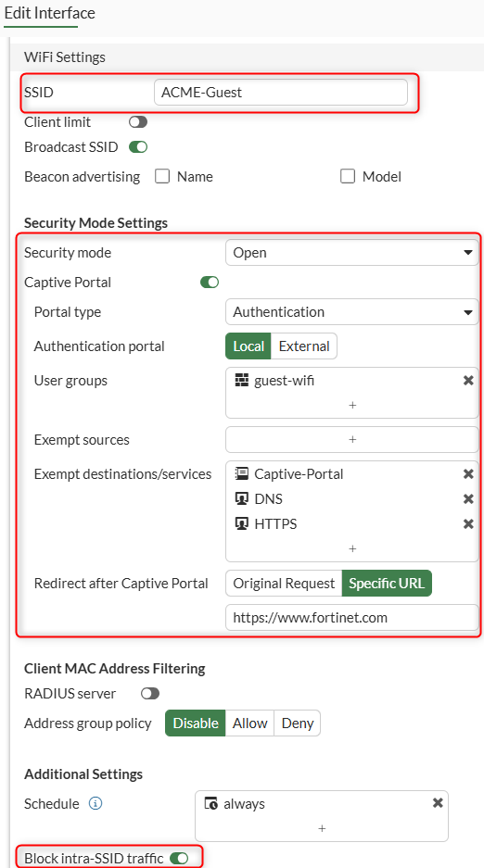
Task: Click the Schedule info icon
Action: [96, 803]
